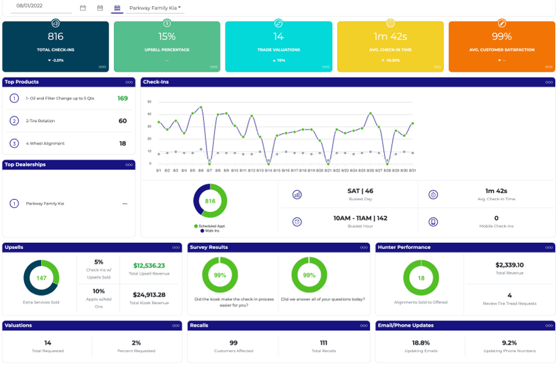
Task: Click the Review Tire Tread Requests count
Action: pos(510,295)
